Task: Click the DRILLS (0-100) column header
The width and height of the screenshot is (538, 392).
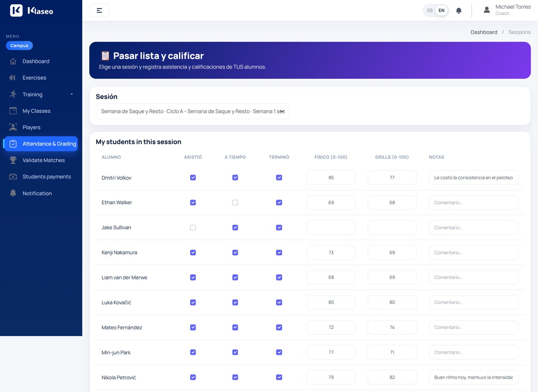Action: pos(392,157)
